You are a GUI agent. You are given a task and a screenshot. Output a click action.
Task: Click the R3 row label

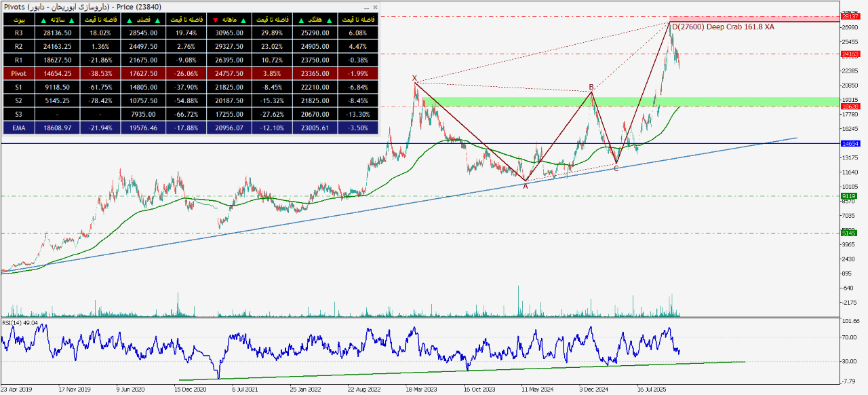[18, 33]
